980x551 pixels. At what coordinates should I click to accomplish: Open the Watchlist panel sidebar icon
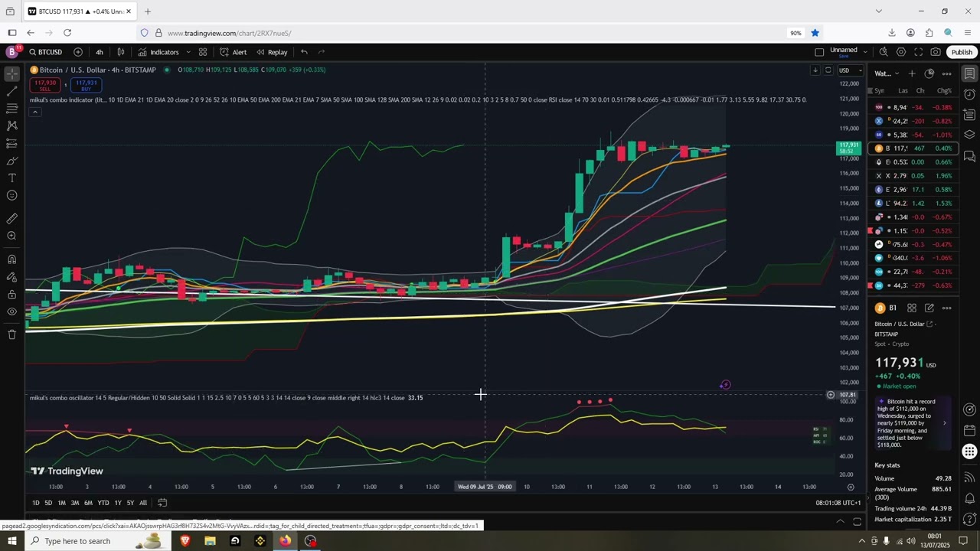[x=969, y=73]
